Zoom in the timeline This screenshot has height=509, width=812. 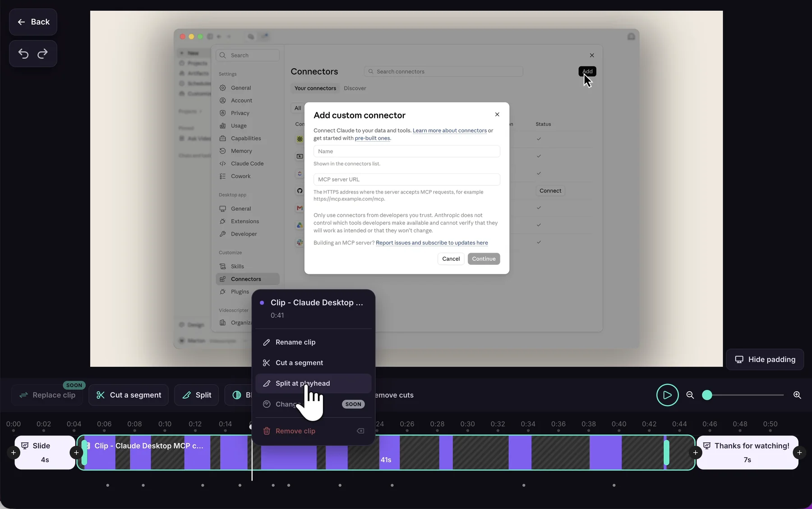[x=797, y=395]
